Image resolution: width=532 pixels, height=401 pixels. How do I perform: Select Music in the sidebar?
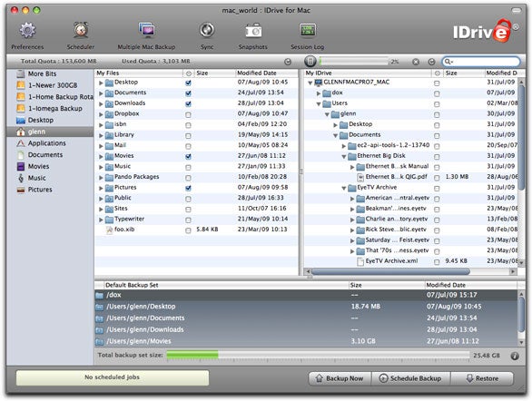(50, 178)
